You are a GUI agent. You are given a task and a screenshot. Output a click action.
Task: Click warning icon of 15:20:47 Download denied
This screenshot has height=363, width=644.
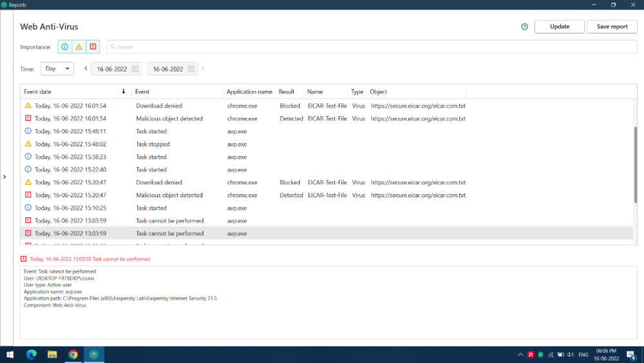28,182
